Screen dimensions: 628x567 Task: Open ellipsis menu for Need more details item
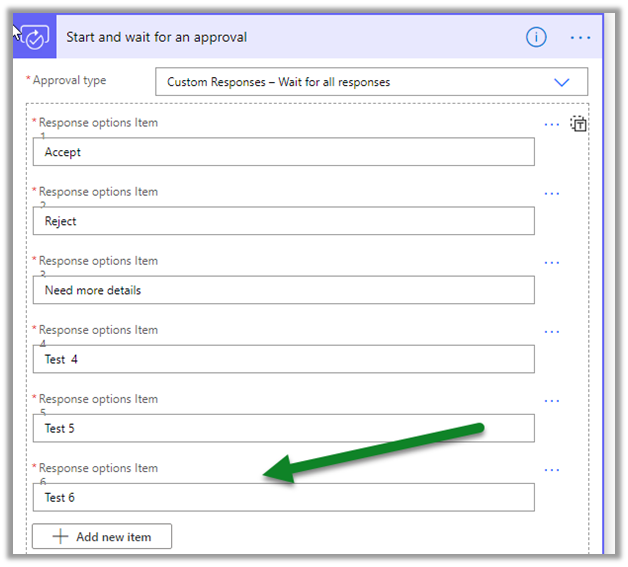coord(551,263)
